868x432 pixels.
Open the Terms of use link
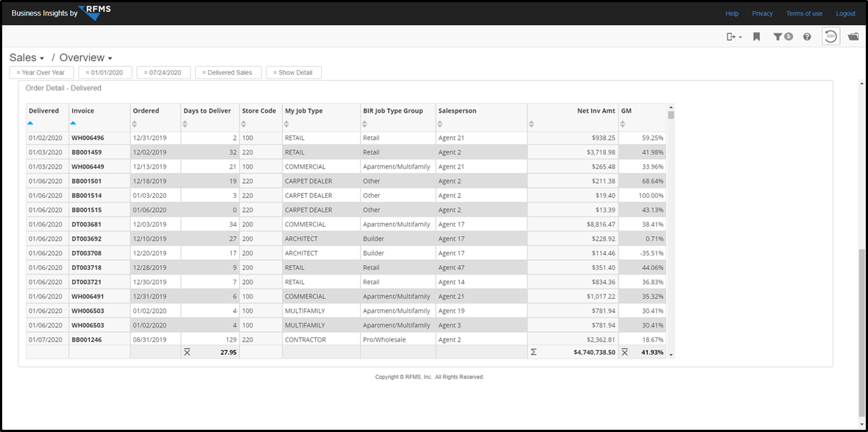805,13
